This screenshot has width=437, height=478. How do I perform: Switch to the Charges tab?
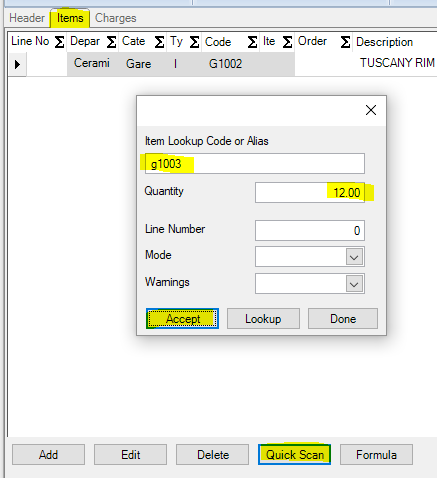tap(116, 18)
